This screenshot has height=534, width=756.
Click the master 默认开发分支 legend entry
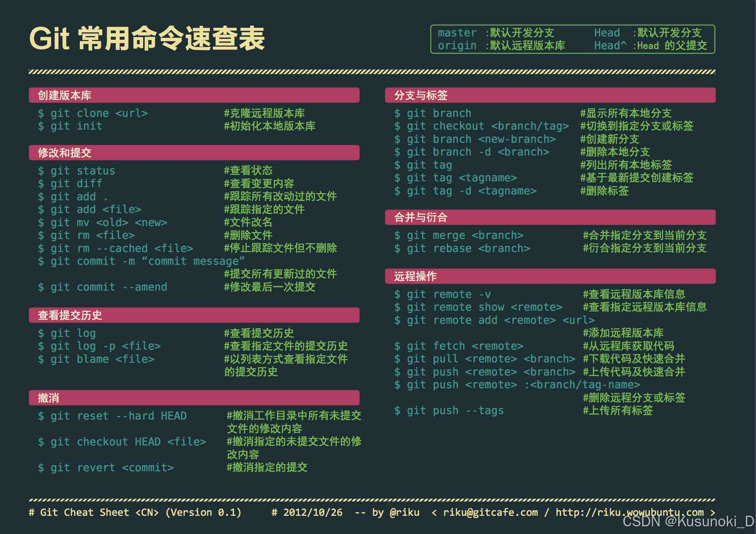496,33
